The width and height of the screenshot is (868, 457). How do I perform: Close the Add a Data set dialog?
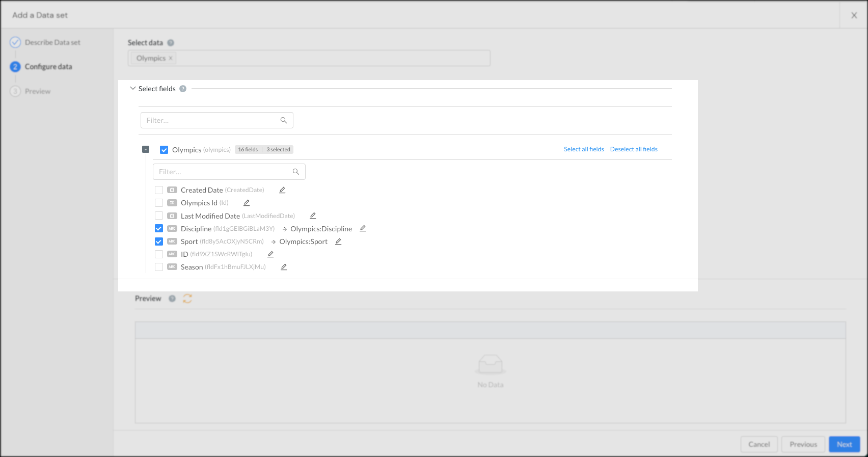tap(854, 15)
